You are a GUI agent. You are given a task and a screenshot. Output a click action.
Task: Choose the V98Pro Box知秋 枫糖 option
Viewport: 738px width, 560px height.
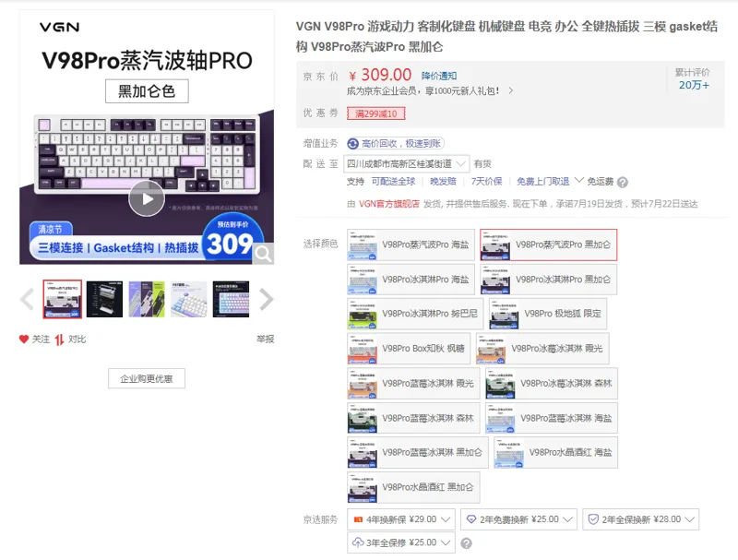409,349
